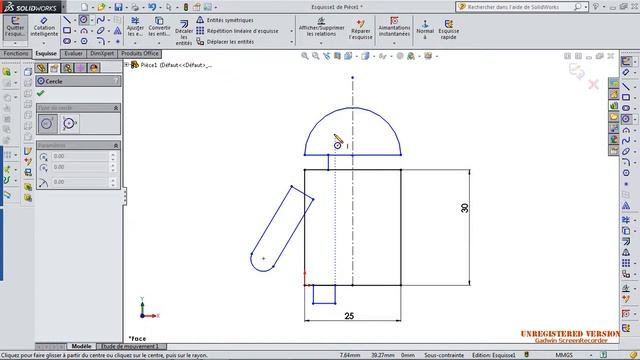Select the Circle sketch tool in ribbon

point(84,20)
